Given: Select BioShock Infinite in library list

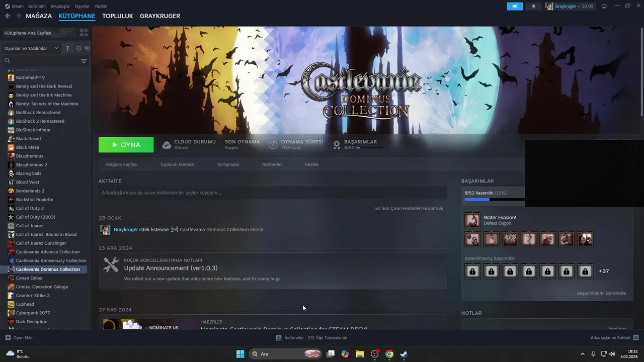Looking at the screenshot, I should (33, 130).
